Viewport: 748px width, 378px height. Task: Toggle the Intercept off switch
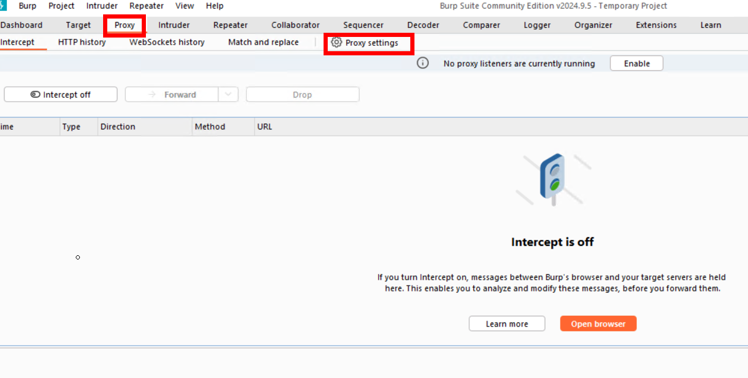(x=61, y=94)
